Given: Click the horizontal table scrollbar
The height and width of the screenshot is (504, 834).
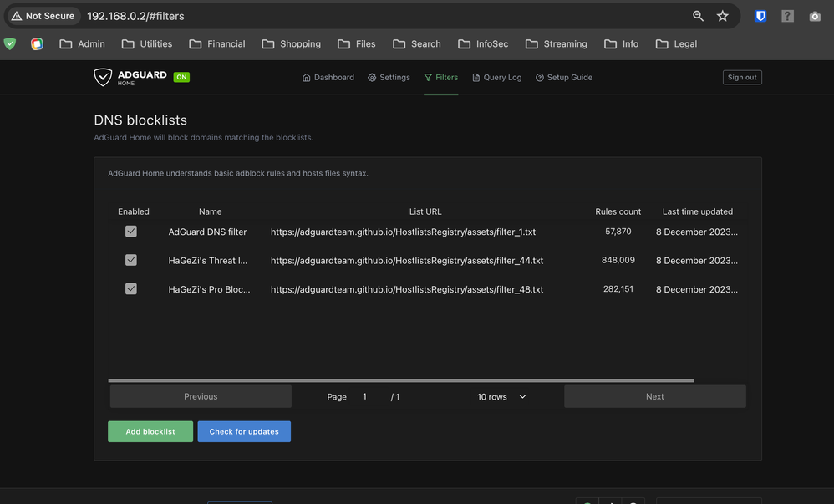Looking at the screenshot, I should point(401,380).
